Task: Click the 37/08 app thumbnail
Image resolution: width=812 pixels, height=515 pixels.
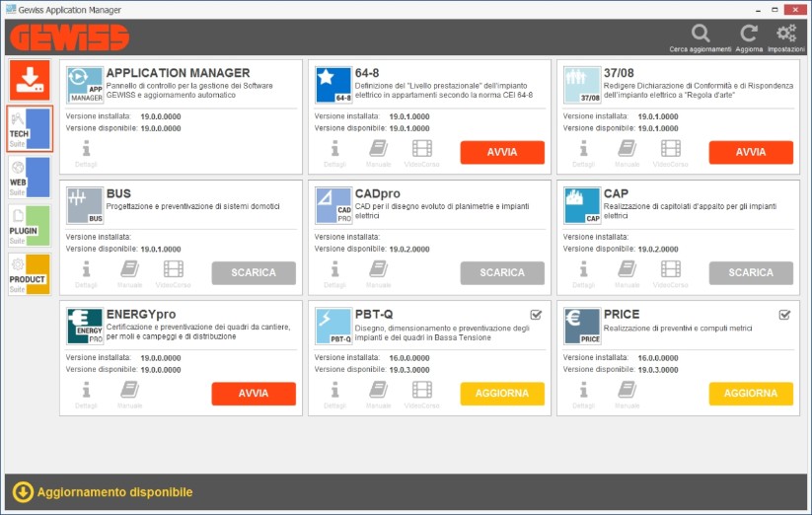Action: coord(582,85)
